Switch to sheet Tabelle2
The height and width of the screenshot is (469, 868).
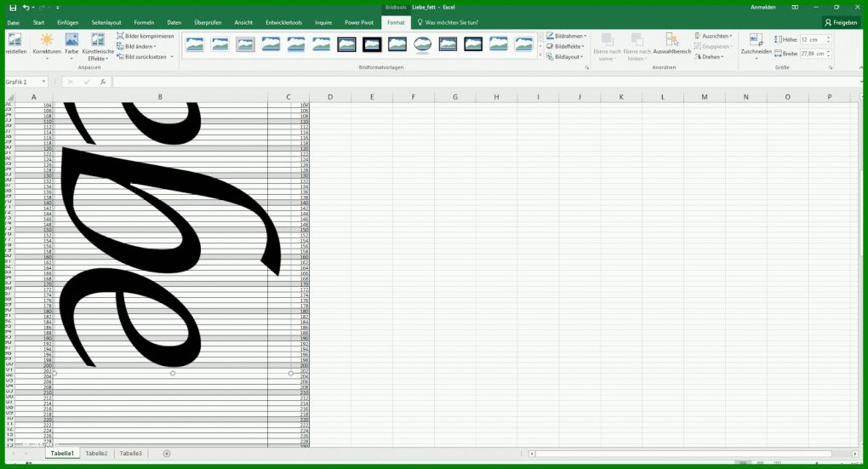(96, 454)
